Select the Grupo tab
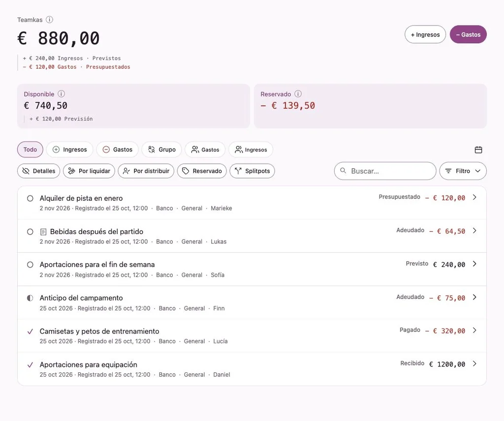Viewport: 504px width, 421px height. click(x=161, y=150)
